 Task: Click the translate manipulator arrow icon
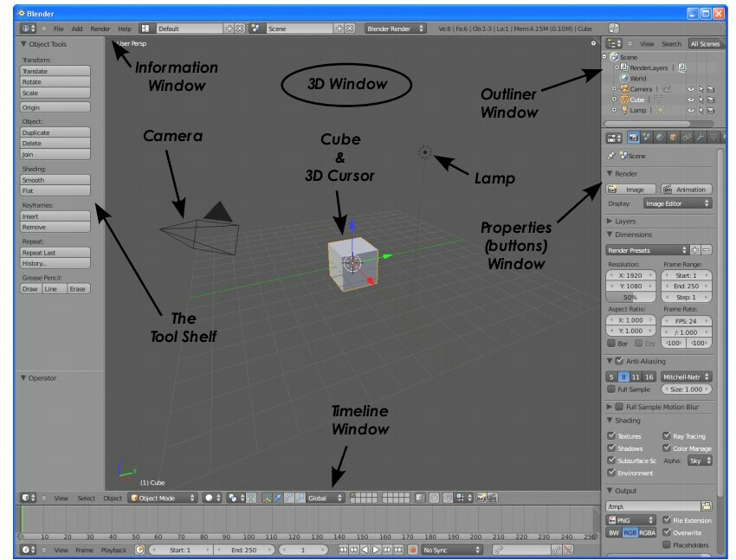pos(278,498)
